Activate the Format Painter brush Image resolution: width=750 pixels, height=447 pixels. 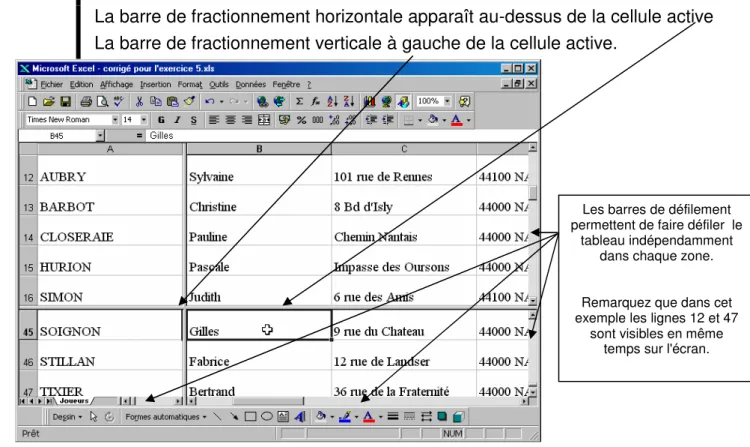point(189,101)
